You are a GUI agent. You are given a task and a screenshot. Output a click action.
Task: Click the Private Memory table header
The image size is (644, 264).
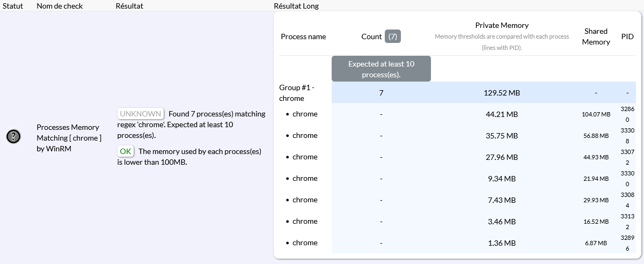502,25
